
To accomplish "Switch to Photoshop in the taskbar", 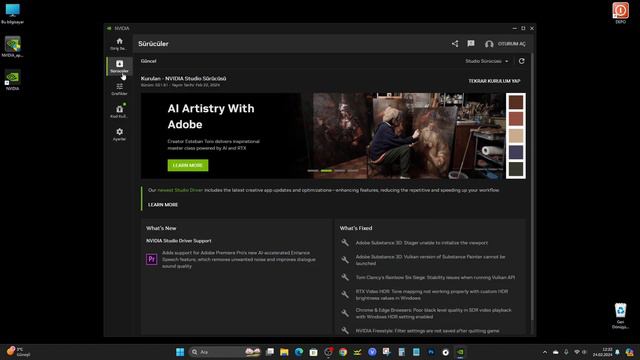I will point(431,352).
